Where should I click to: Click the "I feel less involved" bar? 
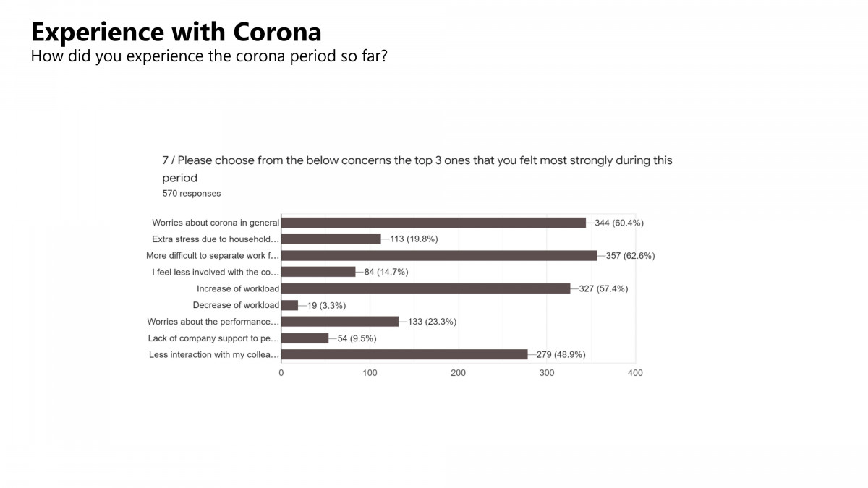pos(318,272)
